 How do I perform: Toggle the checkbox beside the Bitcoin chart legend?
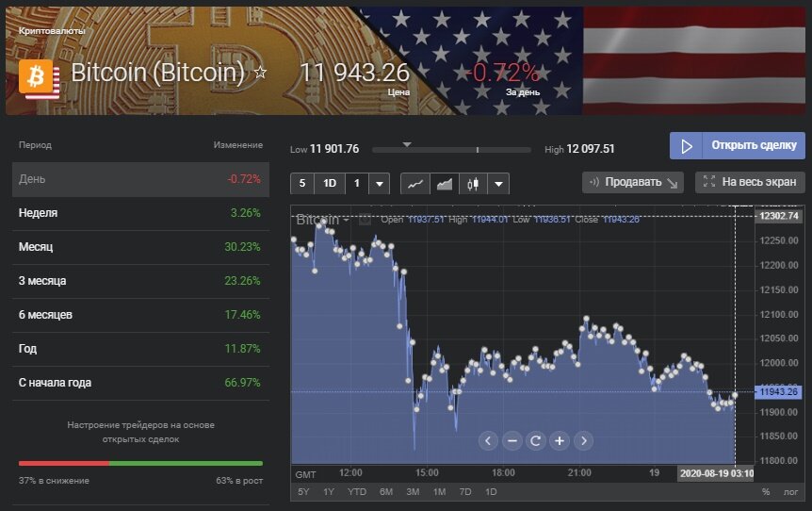point(365,220)
